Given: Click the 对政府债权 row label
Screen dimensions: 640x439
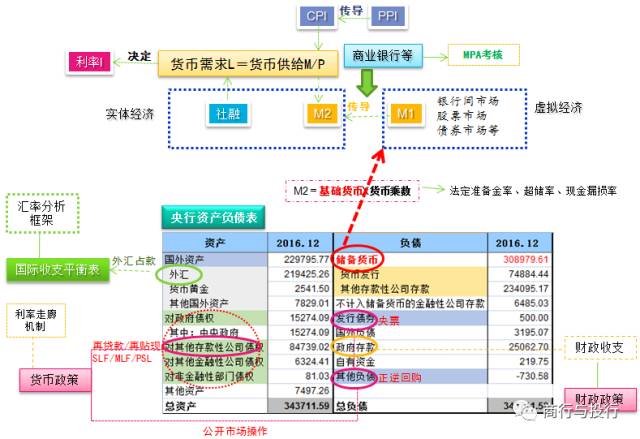Looking at the screenshot, I should click(x=189, y=318).
